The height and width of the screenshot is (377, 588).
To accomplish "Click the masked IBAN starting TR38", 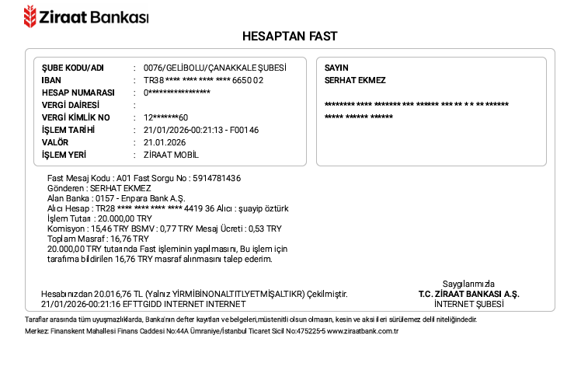I will (204, 80).
